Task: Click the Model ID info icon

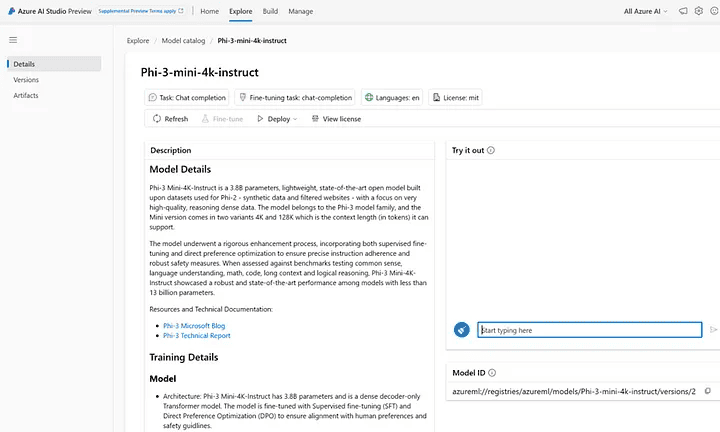Action: 492,373
